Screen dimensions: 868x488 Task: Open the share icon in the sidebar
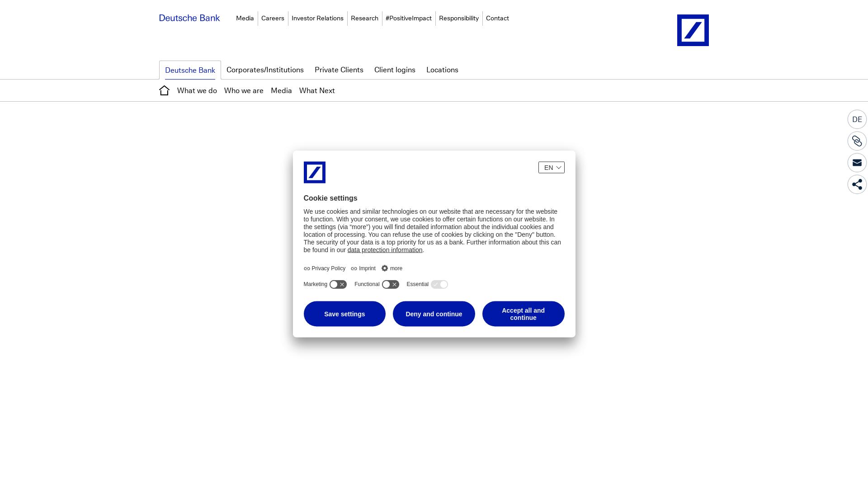(857, 184)
